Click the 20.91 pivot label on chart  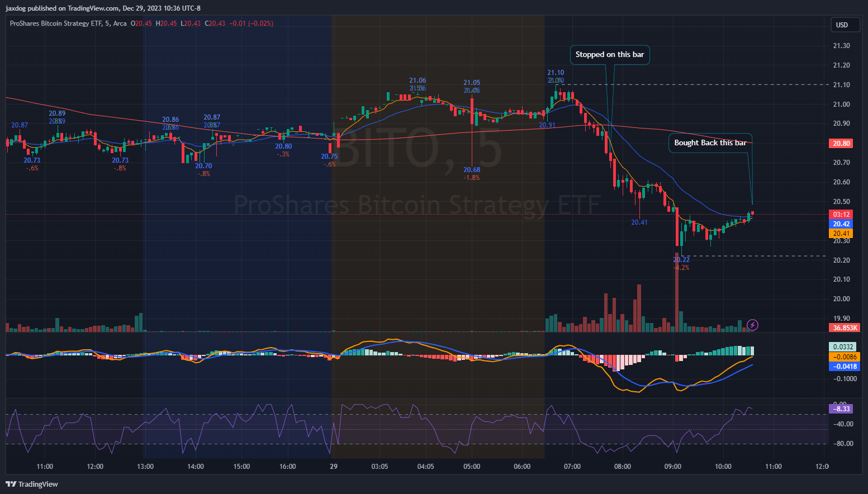tap(547, 125)
